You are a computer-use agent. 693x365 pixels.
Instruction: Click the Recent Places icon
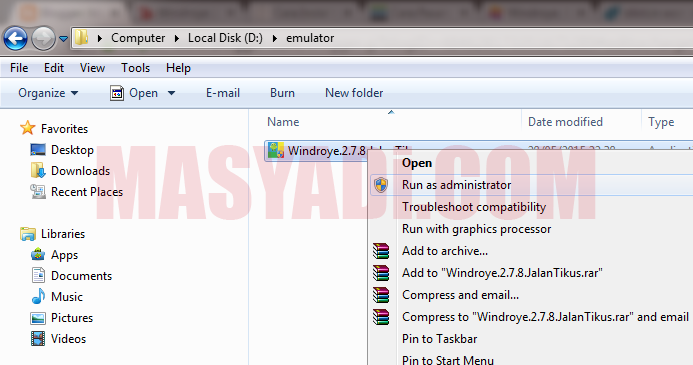click(38, 191)
